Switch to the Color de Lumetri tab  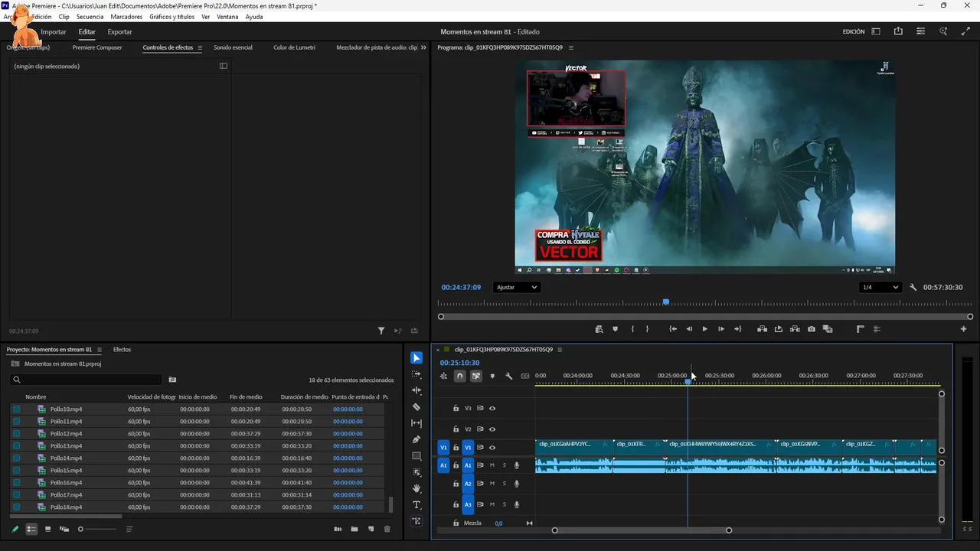[x=294, y=47]
